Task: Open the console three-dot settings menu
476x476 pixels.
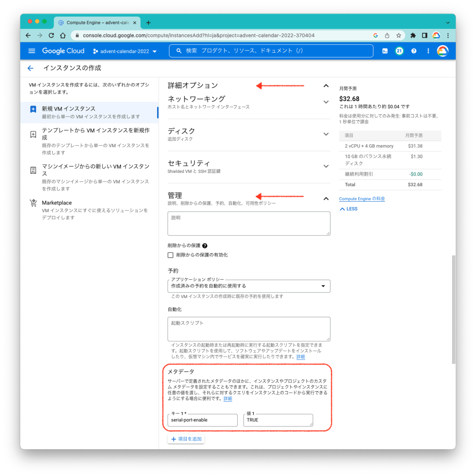Action: (428, 51)
